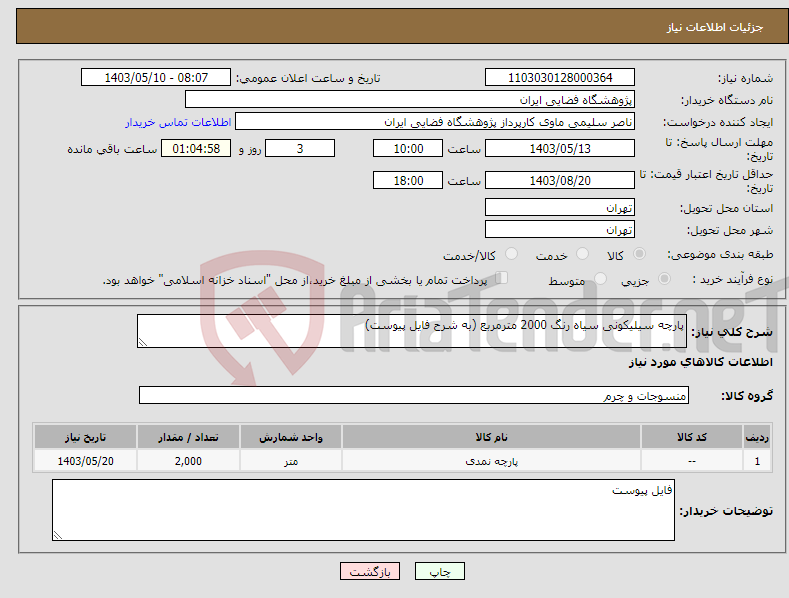Click the quantity cell 2,000
Screen dimensions: 789x598
click(x=188, y=461)
